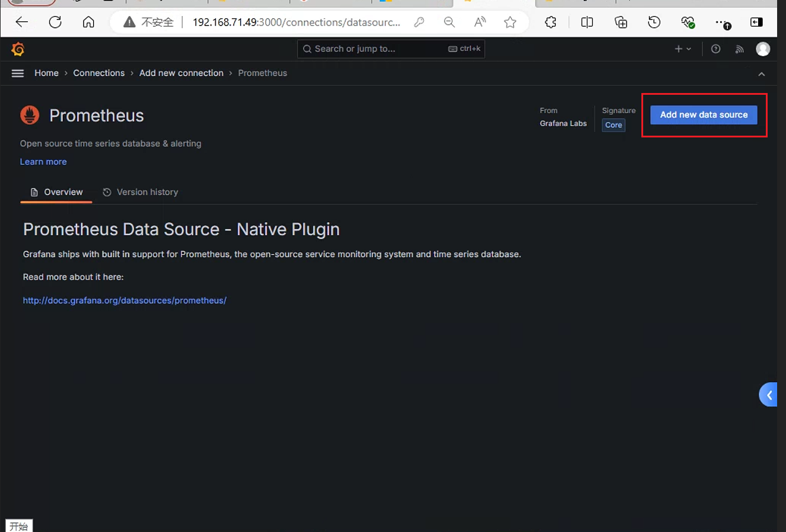Open browser history clock icon
Viewport: 786px width, 532px height.
coord(654,22)
